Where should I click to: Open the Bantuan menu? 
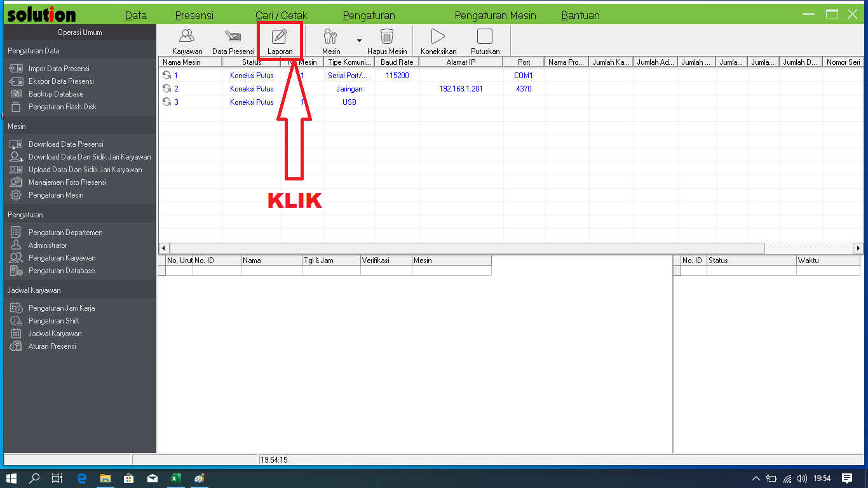[x=580, y=15]
